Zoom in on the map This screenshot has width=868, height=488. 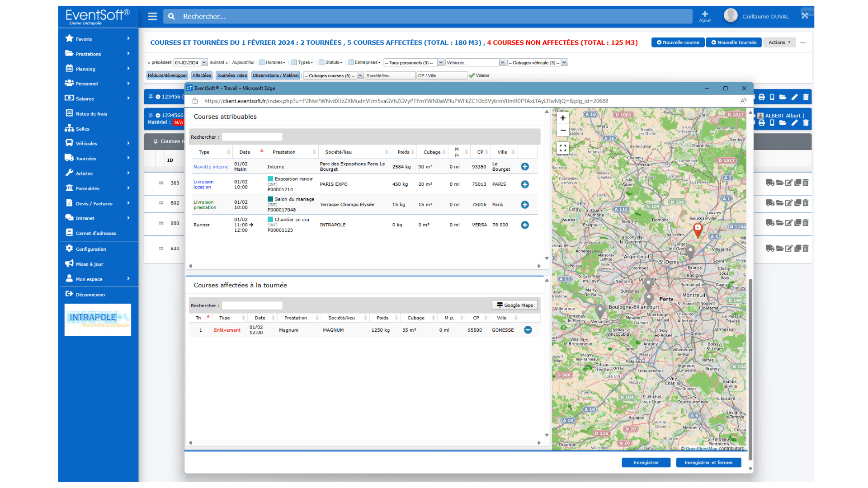coord(563,118)
